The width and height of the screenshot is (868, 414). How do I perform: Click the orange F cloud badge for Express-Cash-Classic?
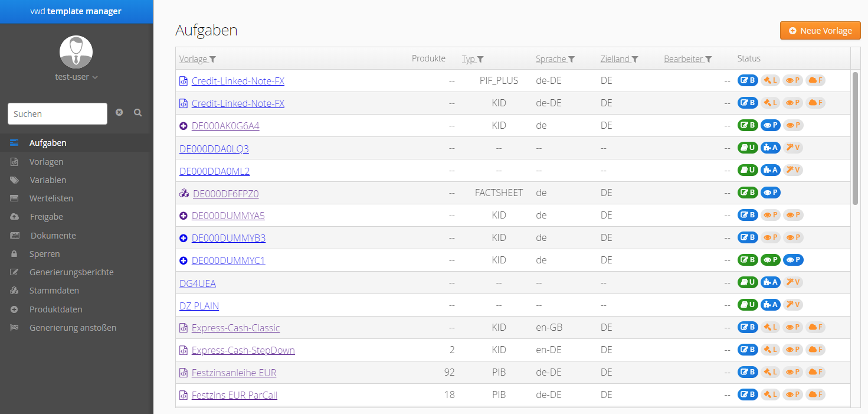(815, 327)
